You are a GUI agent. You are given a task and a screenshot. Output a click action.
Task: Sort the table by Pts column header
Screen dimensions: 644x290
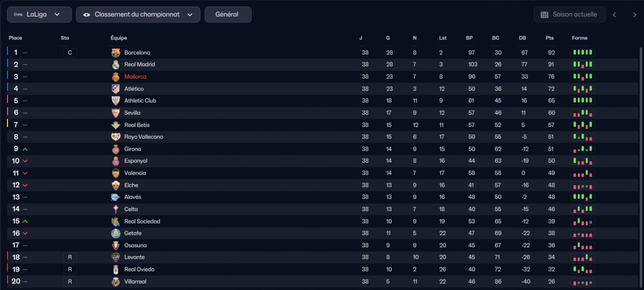pyautogui.click(x=549, y=38)
